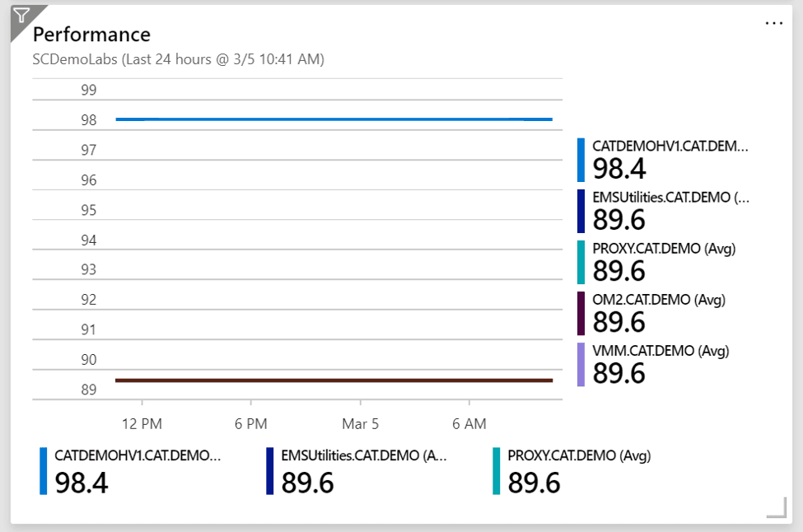Screen dimensions: 803x532
Task: Click the Performance tile title
Action: [x=91, y=35]
